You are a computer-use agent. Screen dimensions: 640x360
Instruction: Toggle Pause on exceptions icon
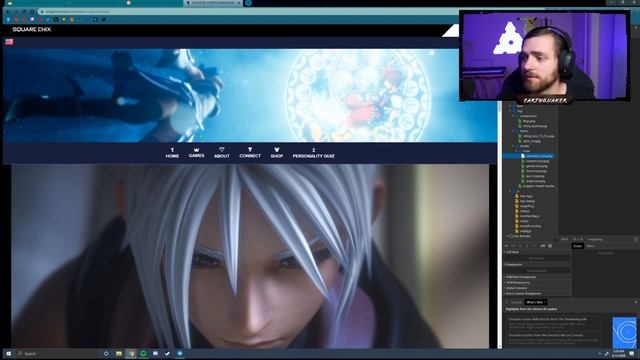(550, 246)
